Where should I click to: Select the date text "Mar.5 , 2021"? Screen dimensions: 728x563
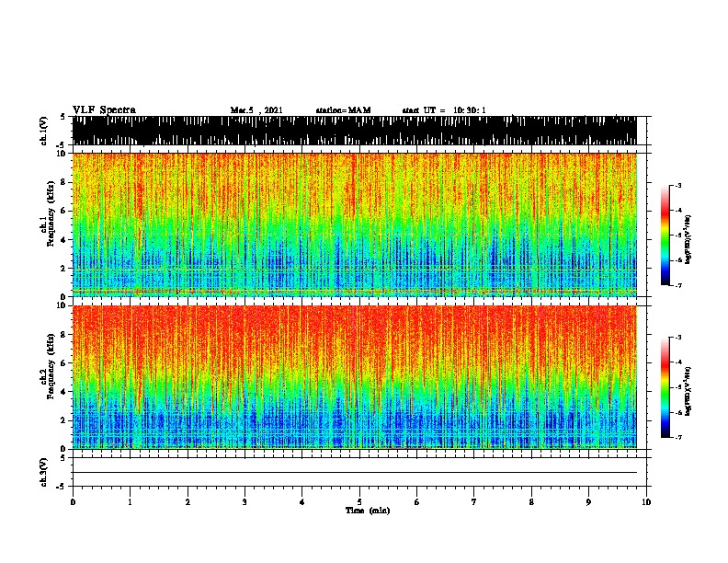coord(256,110)
